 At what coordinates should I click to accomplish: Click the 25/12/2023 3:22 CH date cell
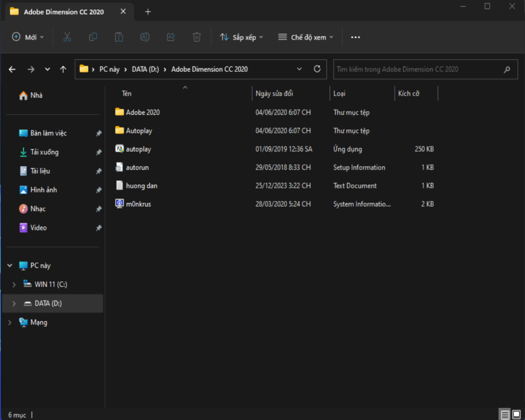point(283,186)
